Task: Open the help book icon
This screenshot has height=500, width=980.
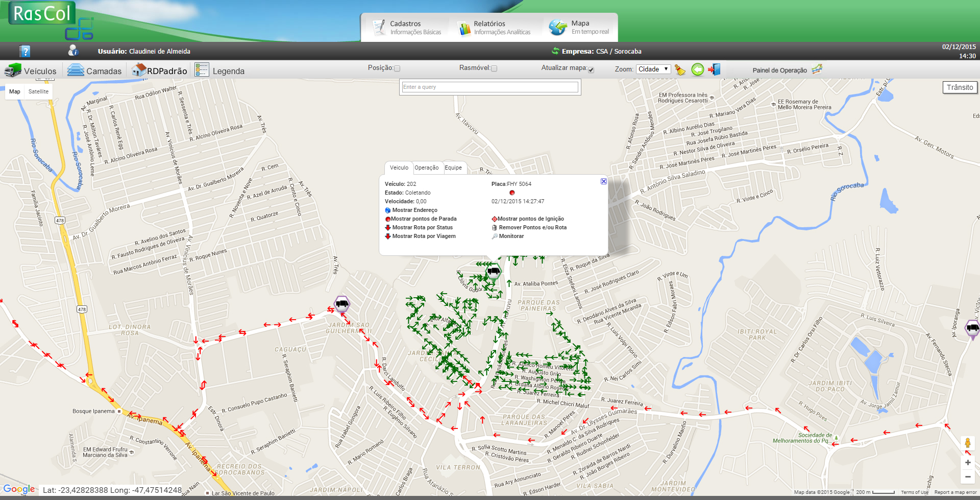Action: [x=25, y=51]
